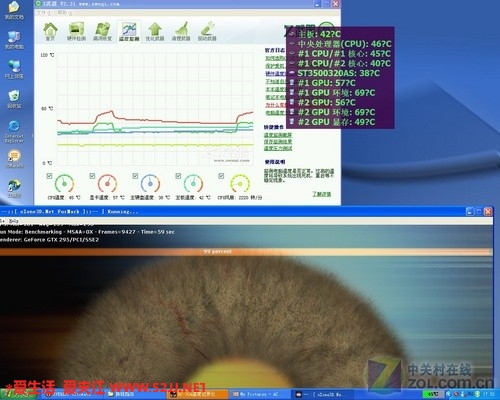Click the CPU 46°C overlay reading

click(345, 44)
